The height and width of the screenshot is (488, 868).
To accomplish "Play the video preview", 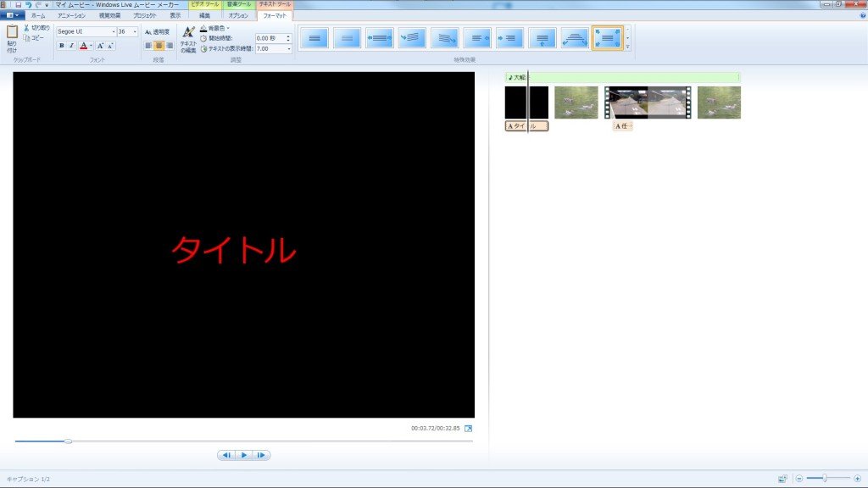I will 243,455.
